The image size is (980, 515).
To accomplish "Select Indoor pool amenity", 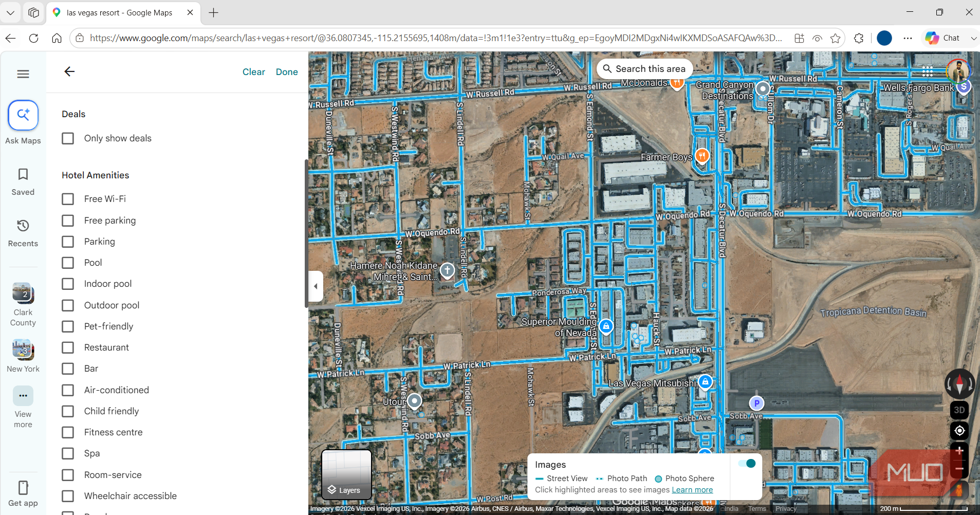I will point(68,284).
